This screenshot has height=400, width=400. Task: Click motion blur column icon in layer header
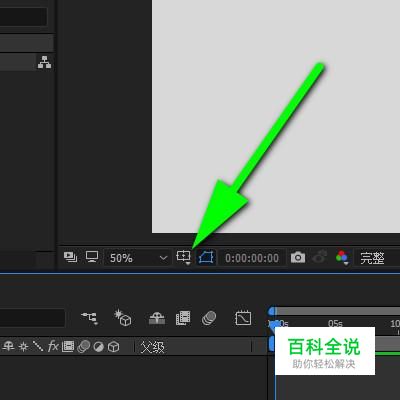(83, 346)
